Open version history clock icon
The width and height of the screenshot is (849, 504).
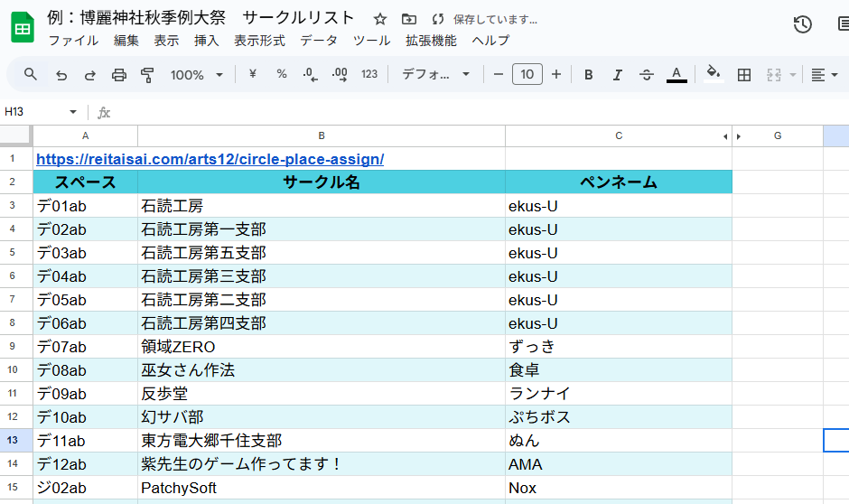(x=802, y=24)
